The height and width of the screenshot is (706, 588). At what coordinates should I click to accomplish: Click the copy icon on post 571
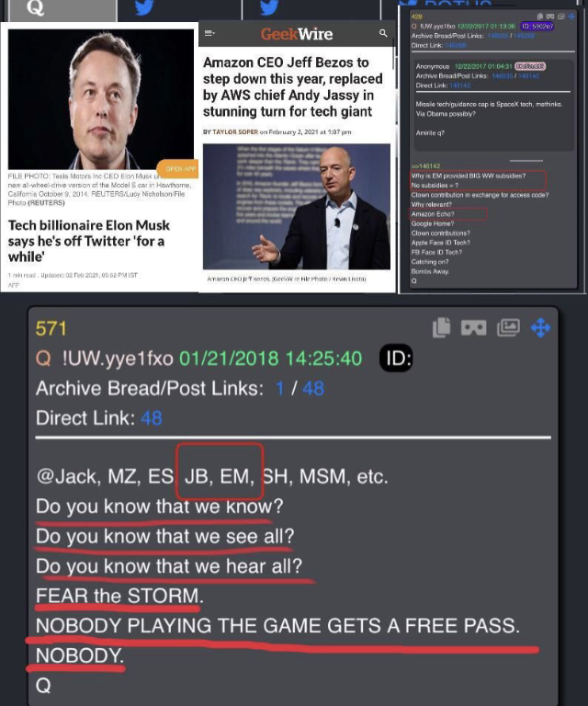click(x=441, y=327)
